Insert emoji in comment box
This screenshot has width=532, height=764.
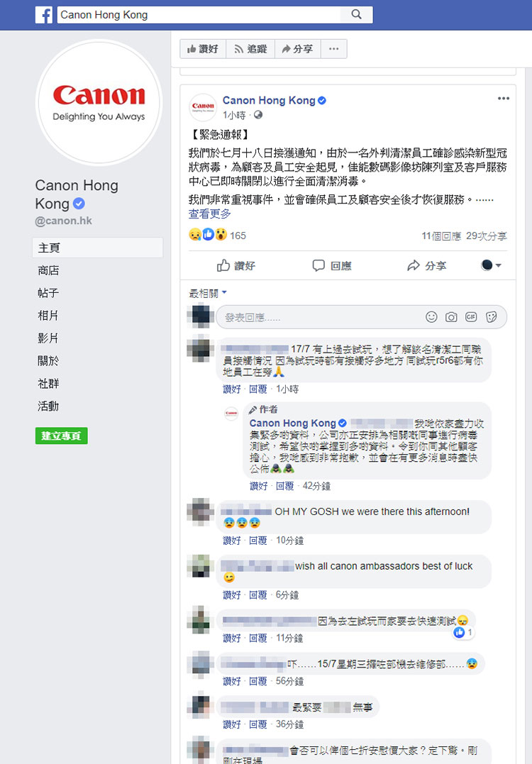click(x=431, y=317)
